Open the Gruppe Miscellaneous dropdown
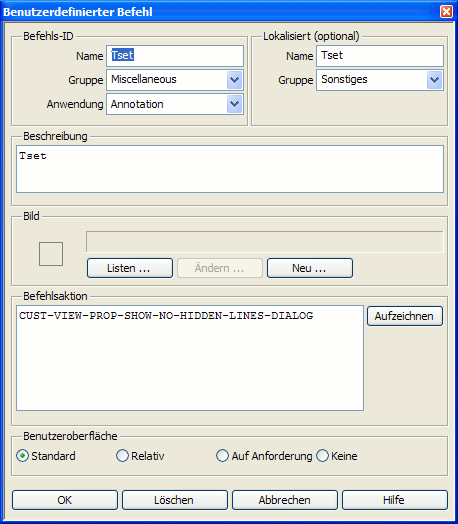 [234, 80]
